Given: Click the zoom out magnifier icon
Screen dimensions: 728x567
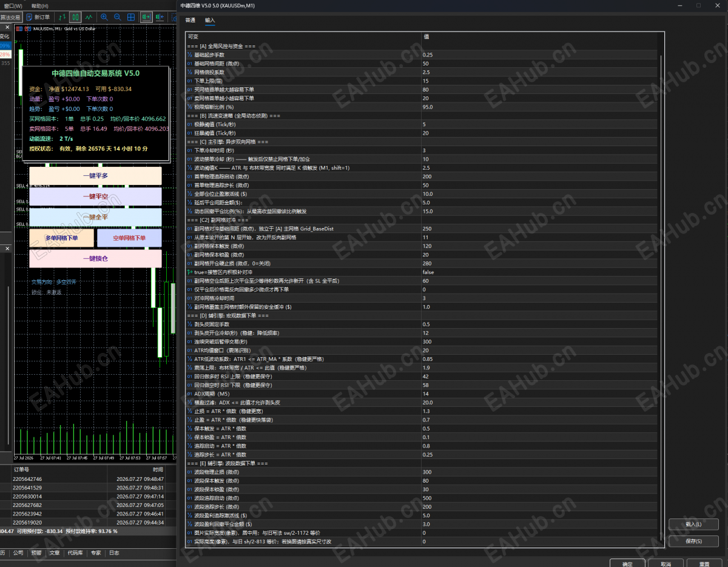Looking at the screenshot, I should (118, 17).
